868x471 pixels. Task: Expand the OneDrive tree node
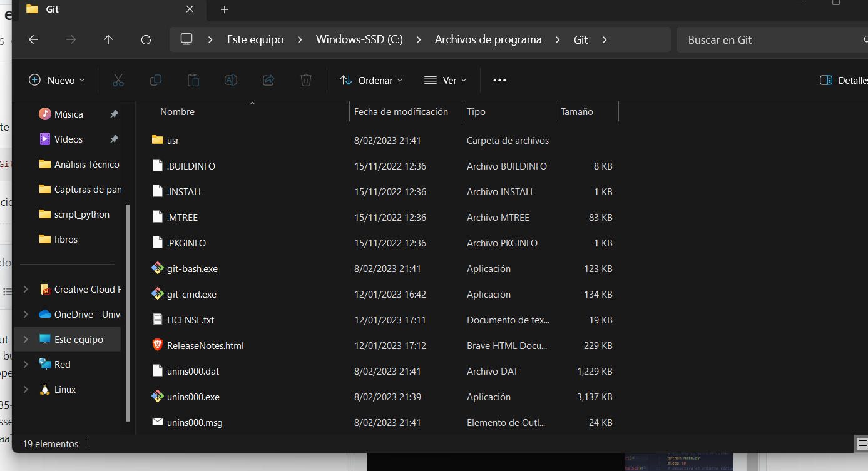(26, 315)
